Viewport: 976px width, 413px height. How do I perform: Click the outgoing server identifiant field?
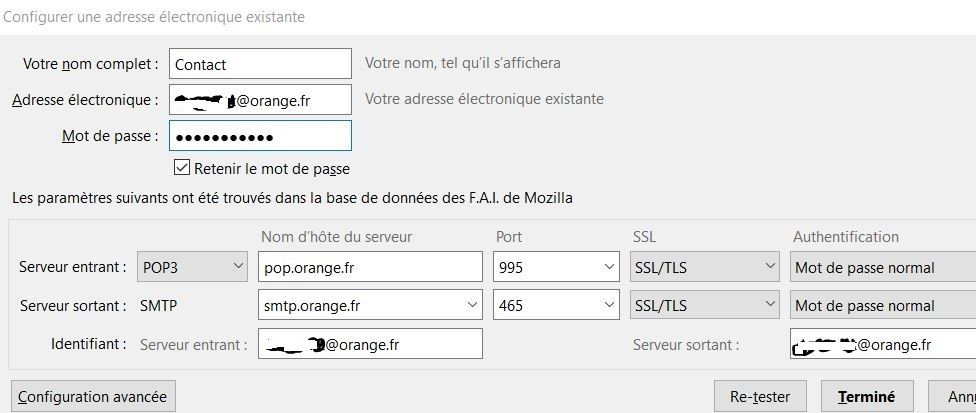[x=882, y=344]
